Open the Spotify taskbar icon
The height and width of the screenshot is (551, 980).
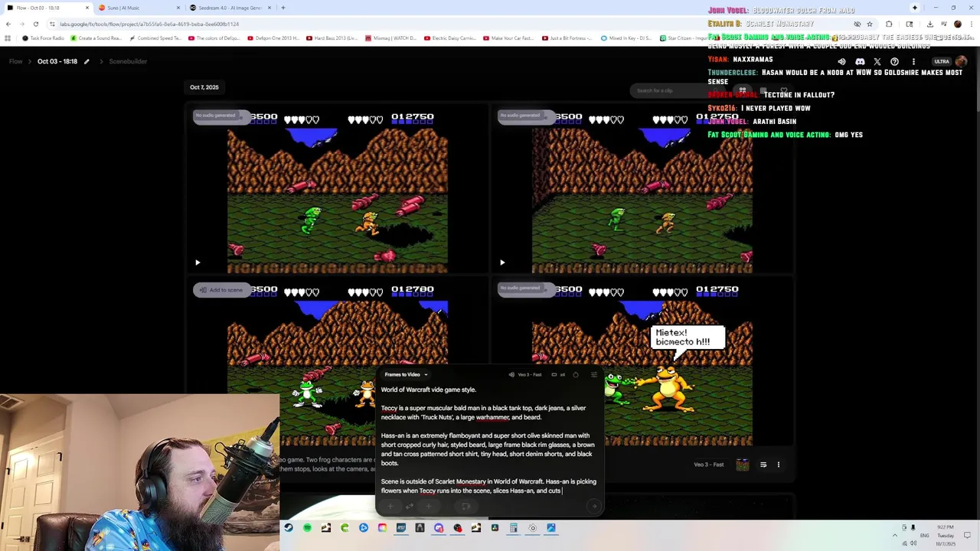(307, 527)
